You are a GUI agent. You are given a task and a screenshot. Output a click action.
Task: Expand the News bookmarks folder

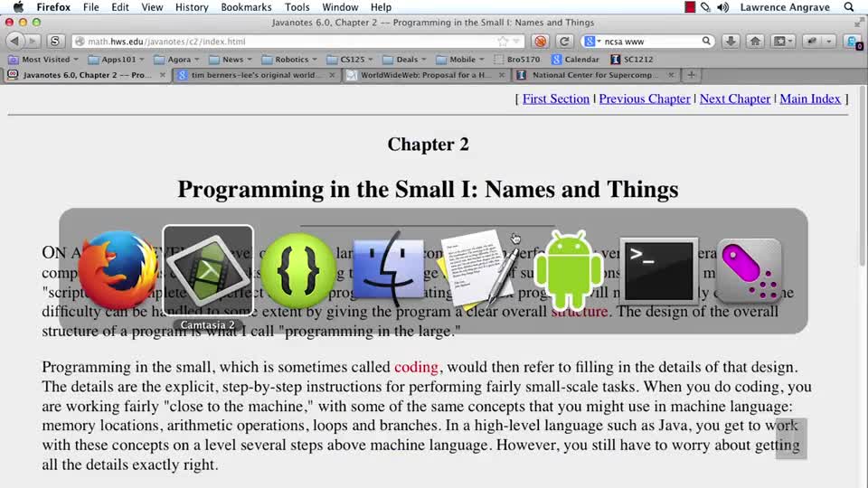[x=231, y=60]
